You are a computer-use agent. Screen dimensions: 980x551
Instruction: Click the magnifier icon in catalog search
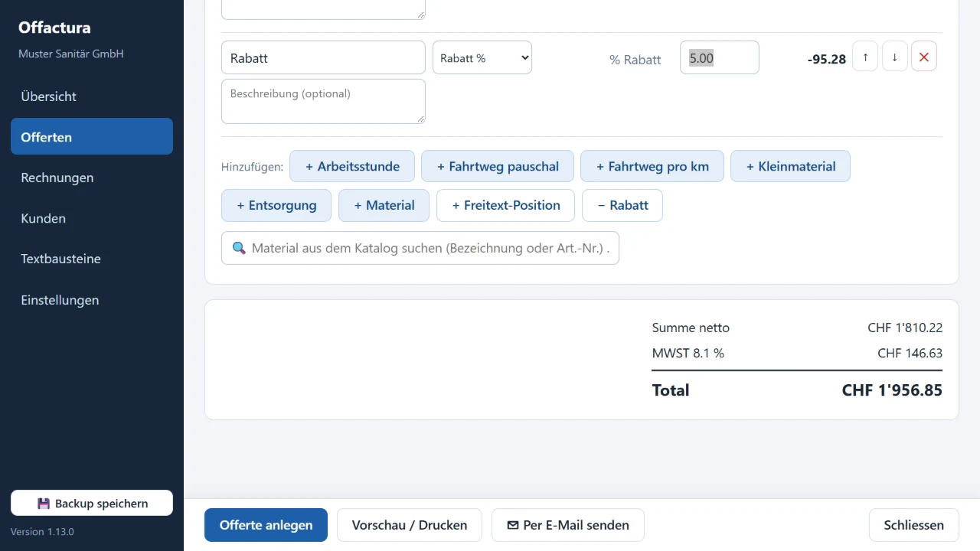click(239, 248)
